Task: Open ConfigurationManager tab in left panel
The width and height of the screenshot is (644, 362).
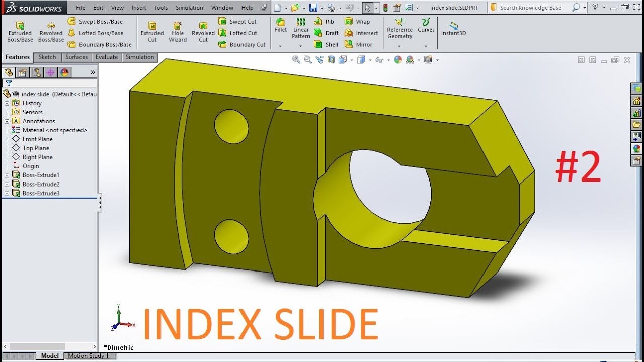Action: [37, 72]
